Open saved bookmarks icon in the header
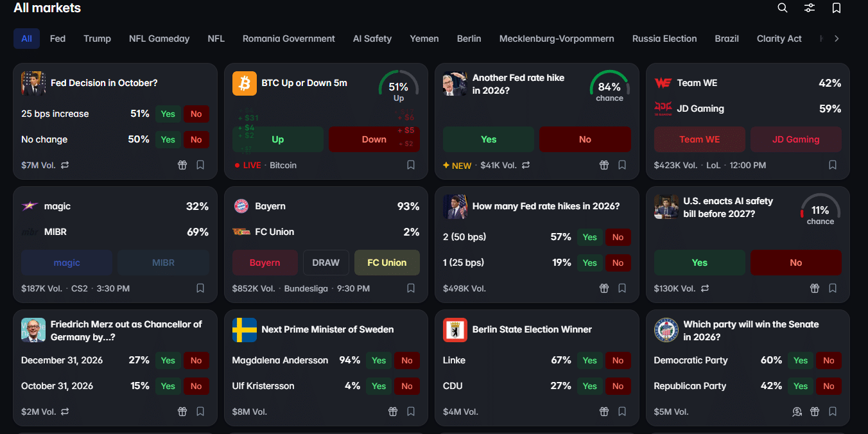The width and height of the screenshot is (868, 434). click(837, 8)
